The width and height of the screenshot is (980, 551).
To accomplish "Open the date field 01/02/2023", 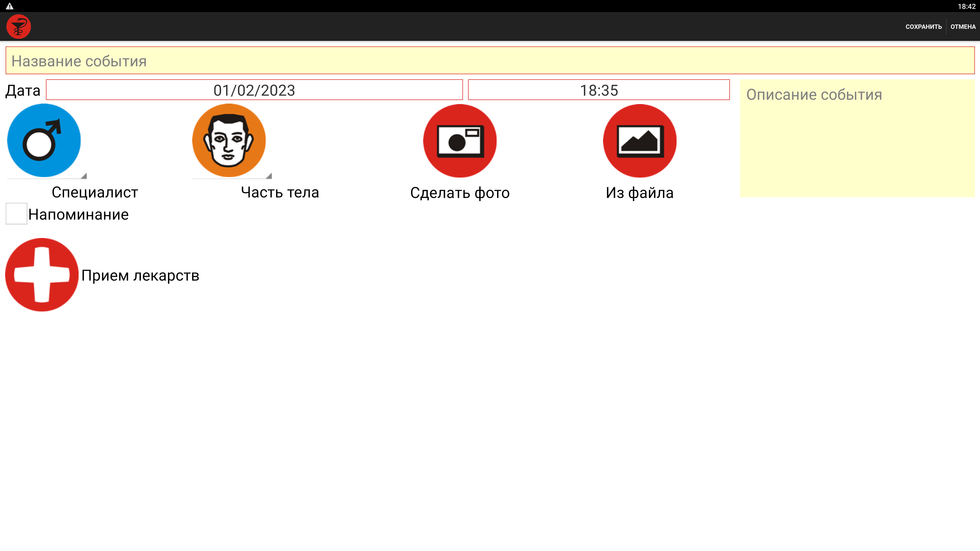I will point(254,90).
